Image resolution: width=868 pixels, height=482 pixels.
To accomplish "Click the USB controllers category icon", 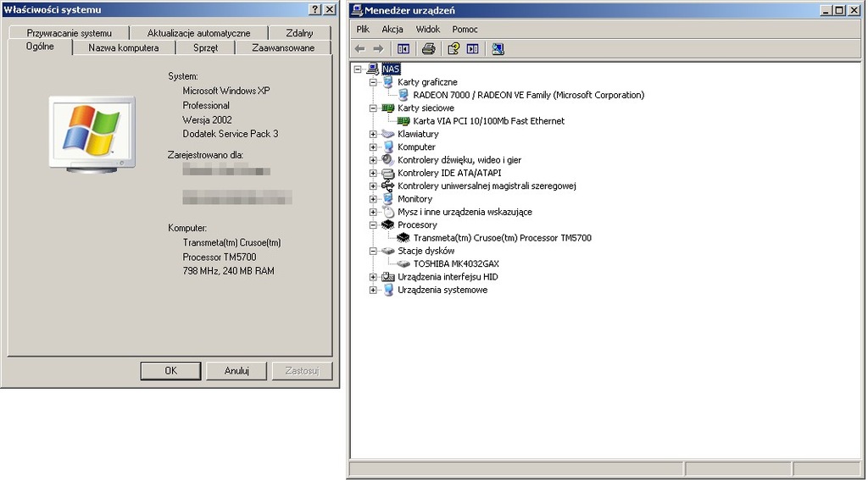I will 388,186.
